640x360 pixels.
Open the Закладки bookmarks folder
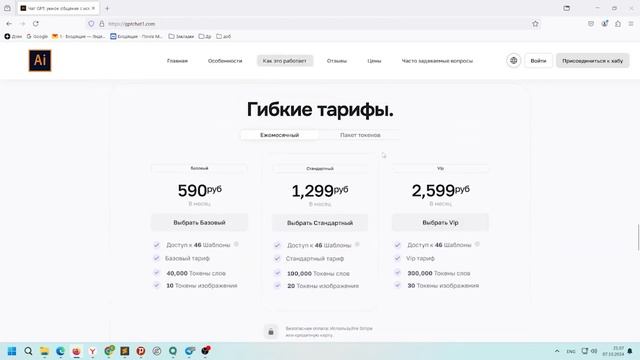click(x=181, y=36)
